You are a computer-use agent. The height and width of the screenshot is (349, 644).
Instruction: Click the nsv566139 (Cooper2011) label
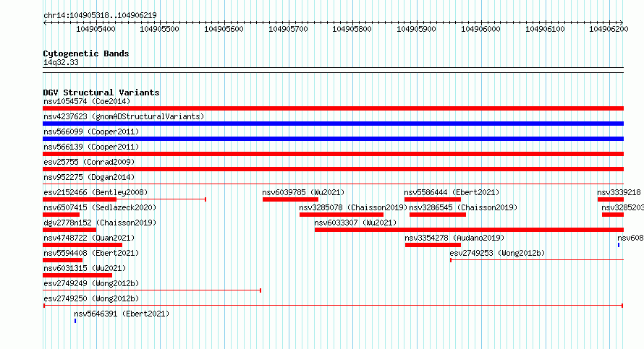tap(91, 147)
